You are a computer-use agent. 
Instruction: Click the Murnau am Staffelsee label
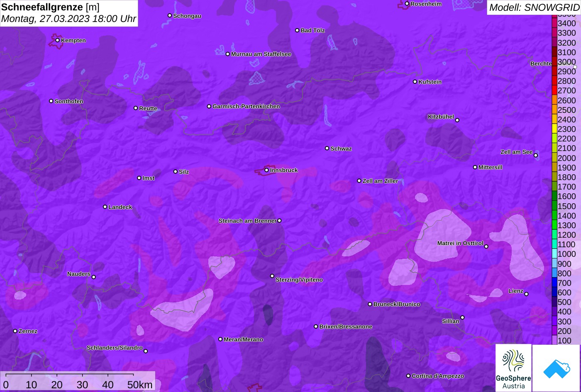tap(261, 54)
